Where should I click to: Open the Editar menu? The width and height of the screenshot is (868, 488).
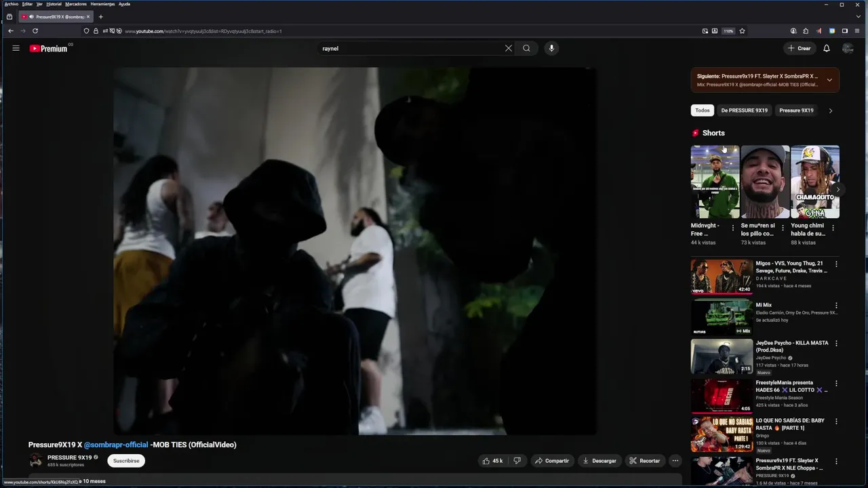pyautogui.click(x=27, y=4)
